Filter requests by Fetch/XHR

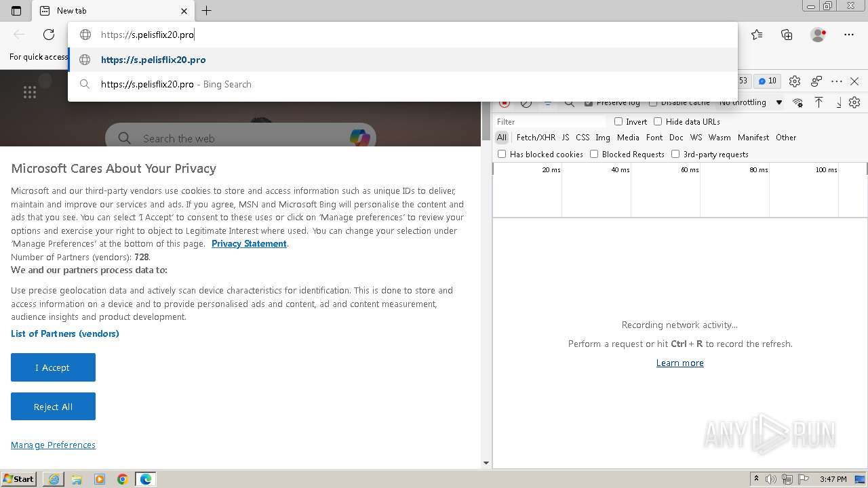point(536,138)
